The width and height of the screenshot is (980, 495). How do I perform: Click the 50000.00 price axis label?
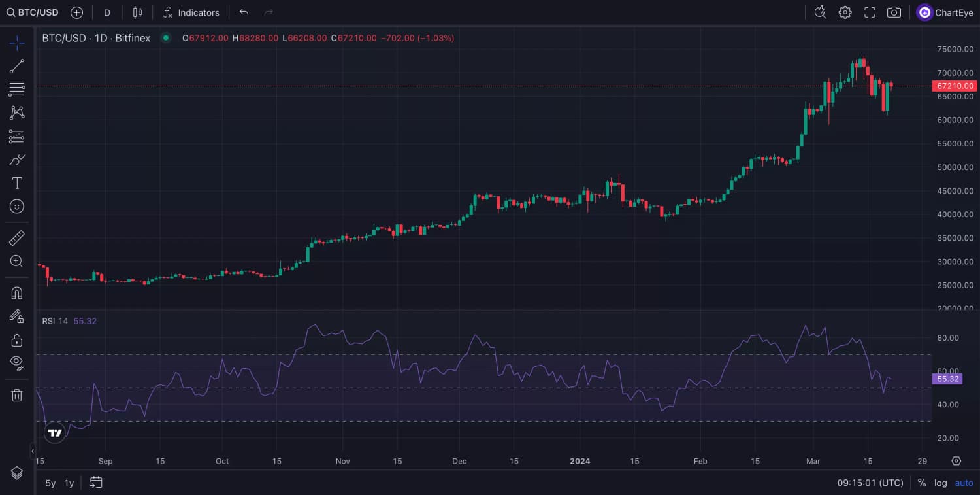pyautogui.click(x=955, y=167)
